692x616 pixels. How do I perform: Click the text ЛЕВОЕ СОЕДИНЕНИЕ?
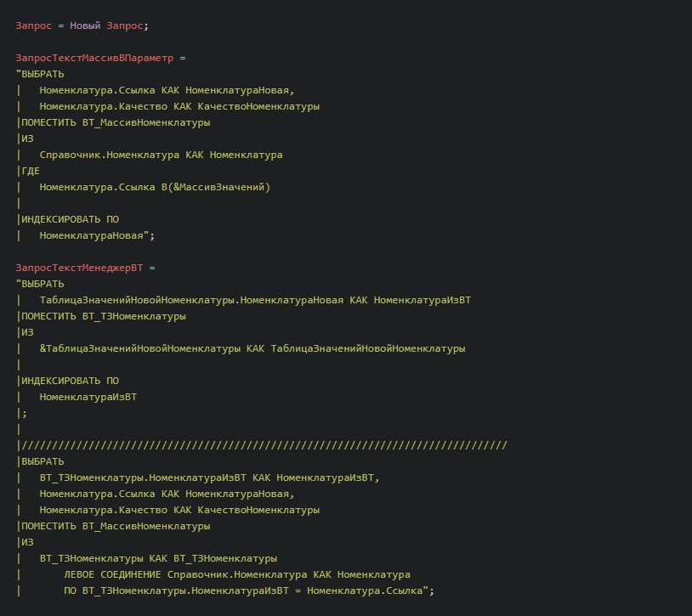tap(112, 574)
